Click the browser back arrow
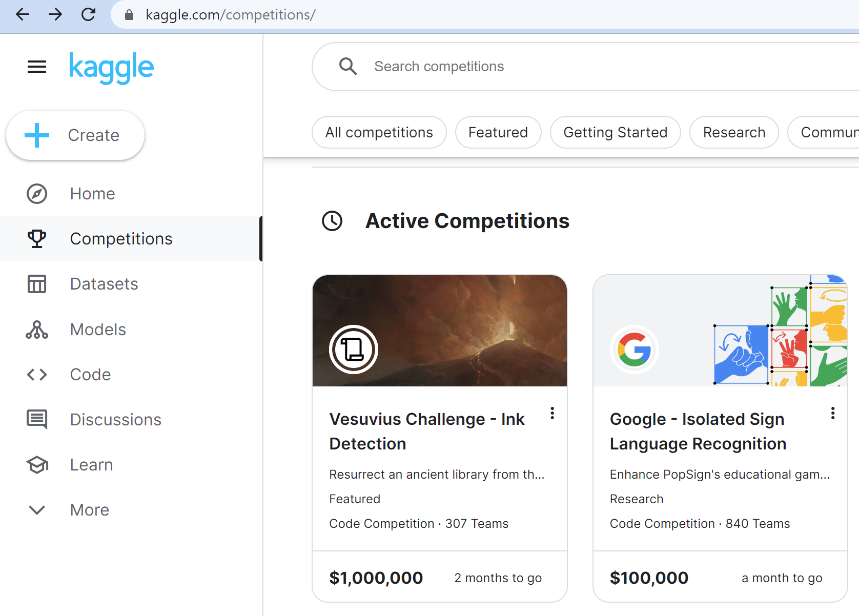859x616 pixels. tap(22, 14)
